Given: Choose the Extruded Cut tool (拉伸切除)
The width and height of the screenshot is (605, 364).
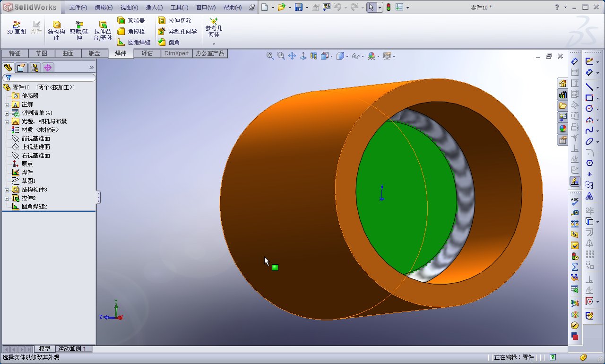Looking at the screenshot, I should click(x=174, y=21).
